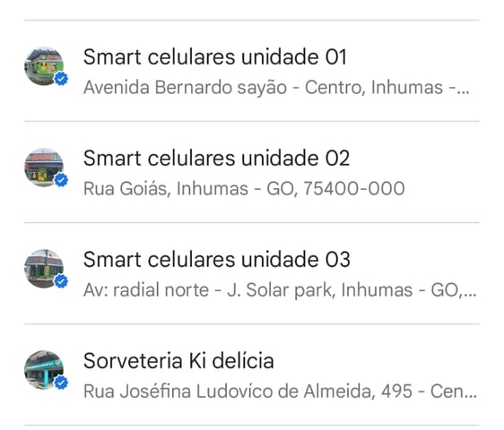This screenshot has height=430, width=504.
Task: Tap the Rua Joséfina Ludovíco de Almeida address
Action: (x=280, y=391)
